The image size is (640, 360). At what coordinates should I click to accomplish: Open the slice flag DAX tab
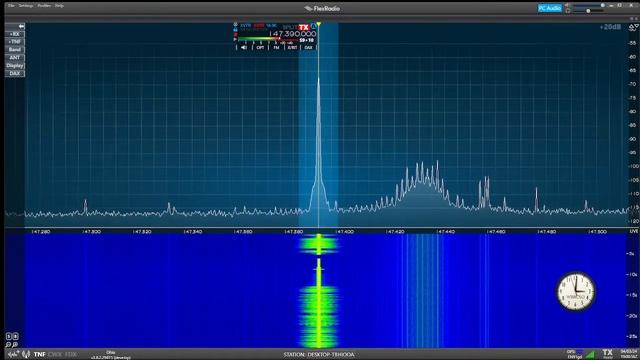click(x=309, y=47)
